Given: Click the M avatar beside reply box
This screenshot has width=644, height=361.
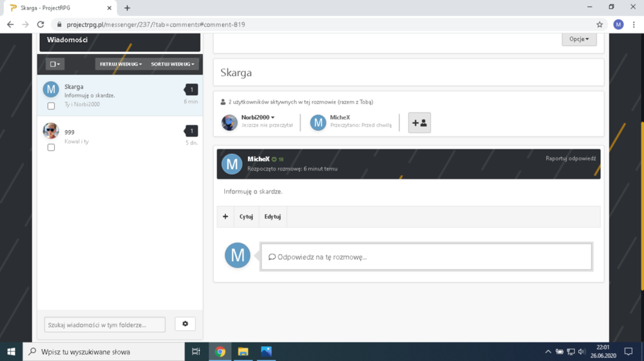Looking at the screenshot, I should (x=238, y=255).
